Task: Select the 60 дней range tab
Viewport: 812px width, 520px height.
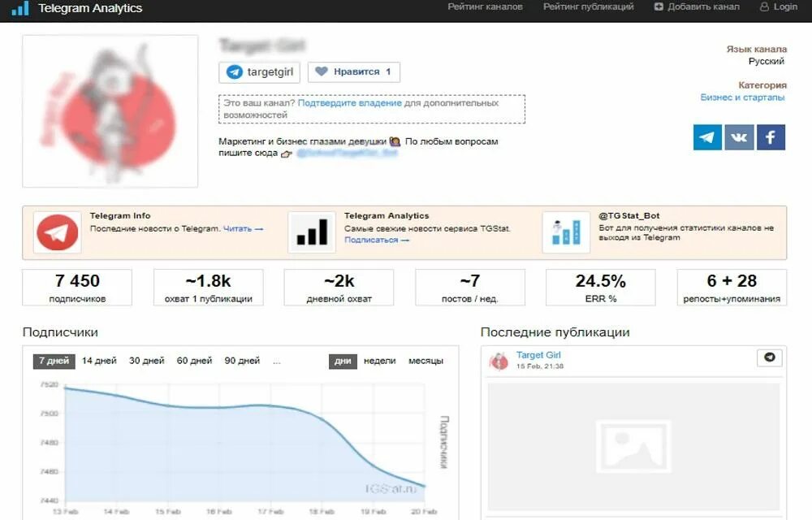Action: click(x=194, y=361)
